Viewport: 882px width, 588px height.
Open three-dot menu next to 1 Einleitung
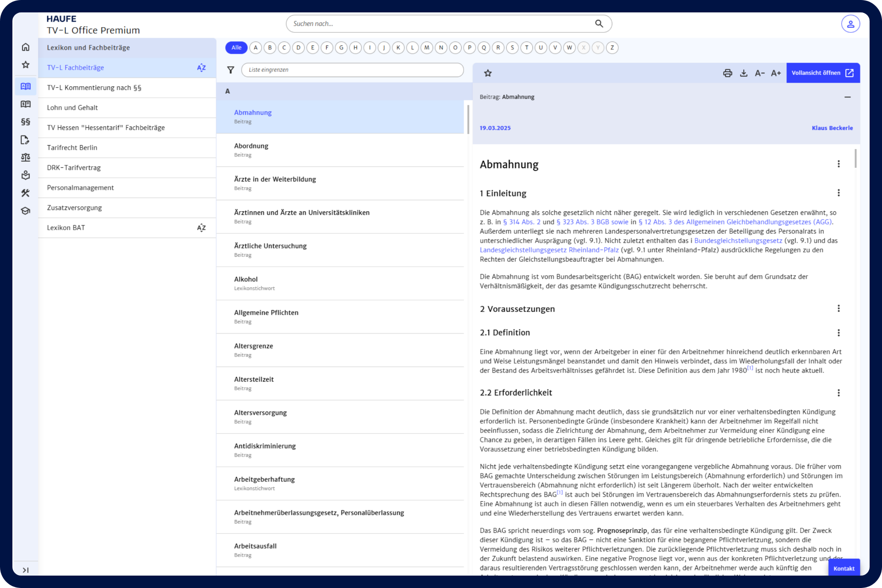point(838,193)
